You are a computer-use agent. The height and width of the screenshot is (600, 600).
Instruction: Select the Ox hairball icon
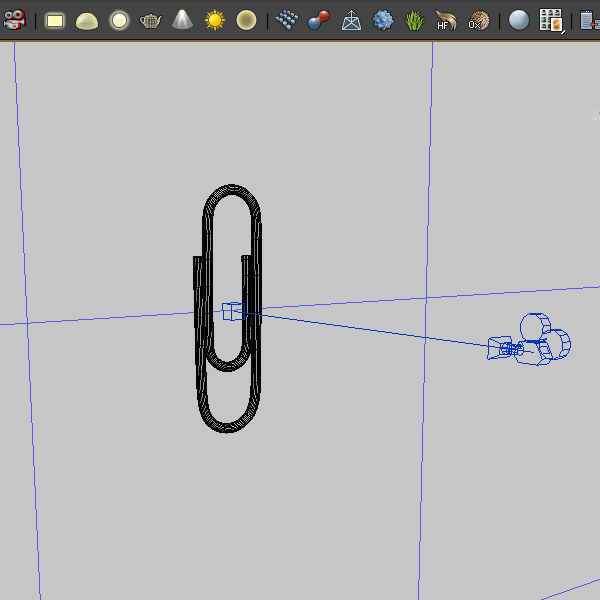[479, 20]
